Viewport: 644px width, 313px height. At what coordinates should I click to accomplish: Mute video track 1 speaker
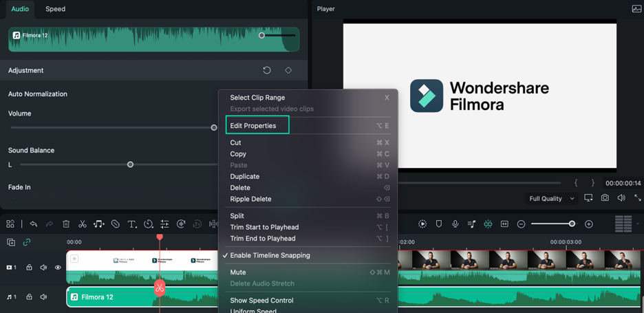[x=43, y=268]
